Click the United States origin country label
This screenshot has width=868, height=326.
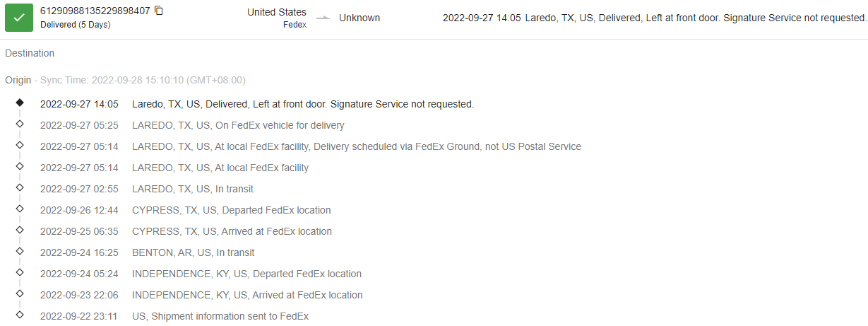click(277, 12)
